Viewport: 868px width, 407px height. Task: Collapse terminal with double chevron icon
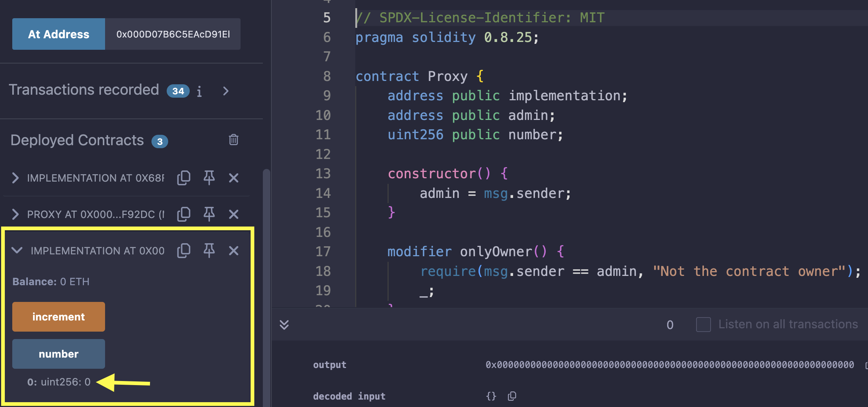[284, 325]
